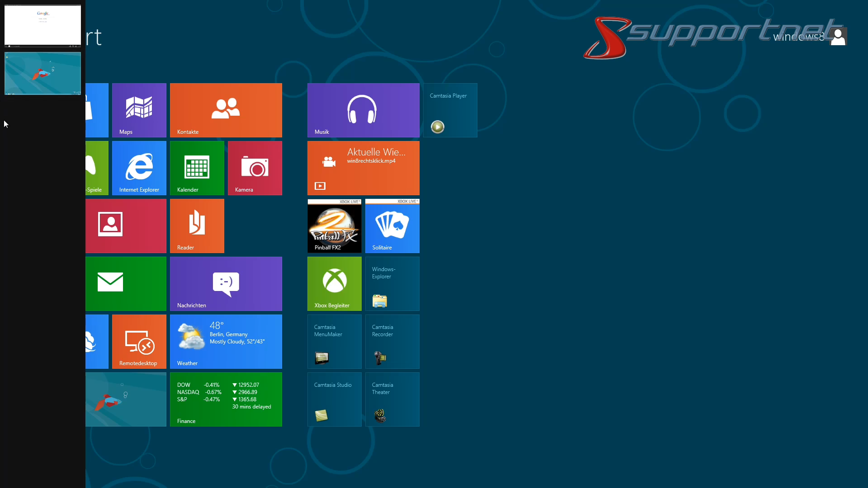Open Windows-Explorer tile
Viewport: 868px width, 488px height.
pos(392,284)
